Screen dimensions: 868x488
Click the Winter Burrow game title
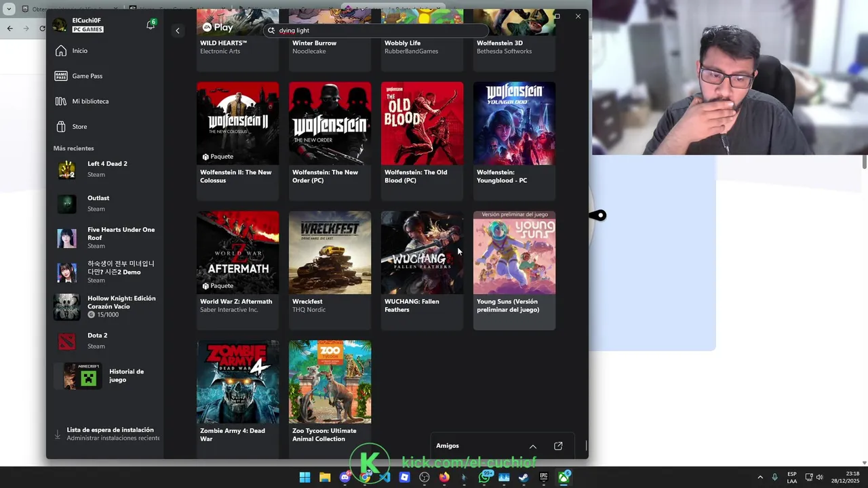click(314, 43)
